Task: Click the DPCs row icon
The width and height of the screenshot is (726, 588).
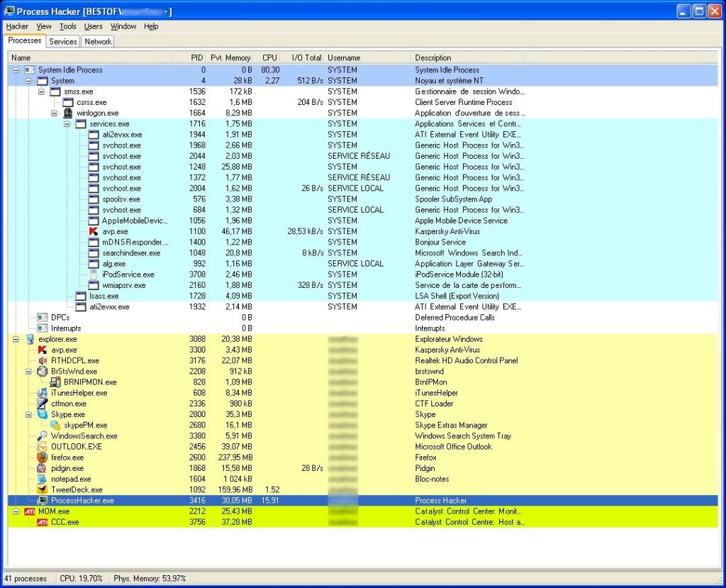Action: tap(43, 317)
